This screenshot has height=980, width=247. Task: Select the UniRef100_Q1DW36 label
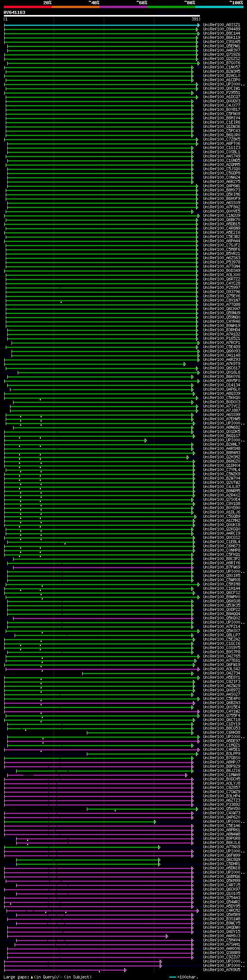222,127
